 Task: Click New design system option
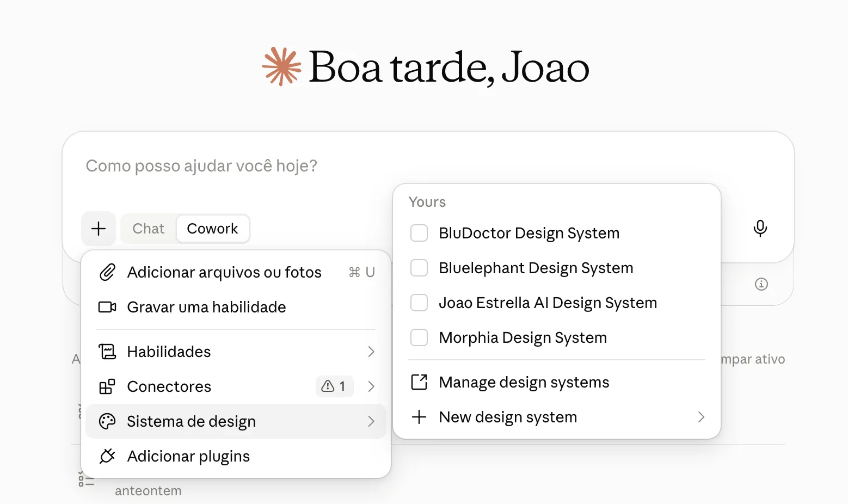pos(557,417)
